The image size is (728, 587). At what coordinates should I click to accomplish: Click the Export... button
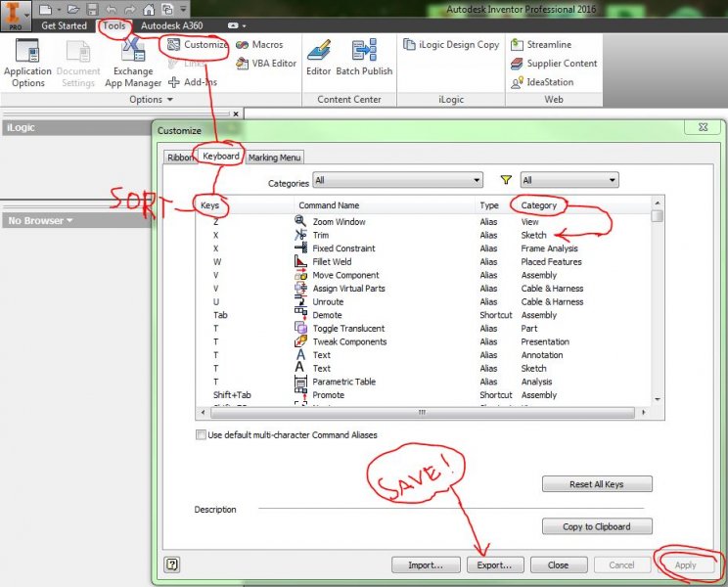pos(495,564)
